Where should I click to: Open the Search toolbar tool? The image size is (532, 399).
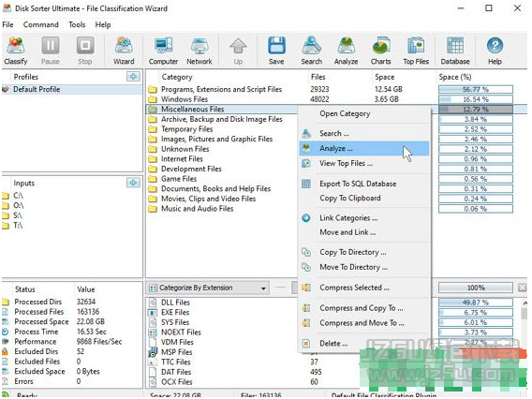point(312,51)
